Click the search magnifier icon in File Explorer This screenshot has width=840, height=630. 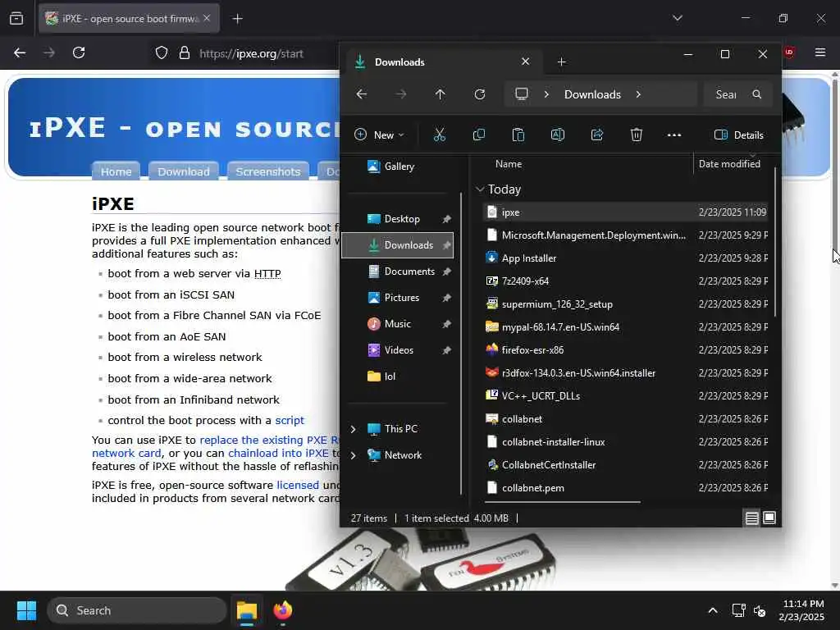[756, 94]
